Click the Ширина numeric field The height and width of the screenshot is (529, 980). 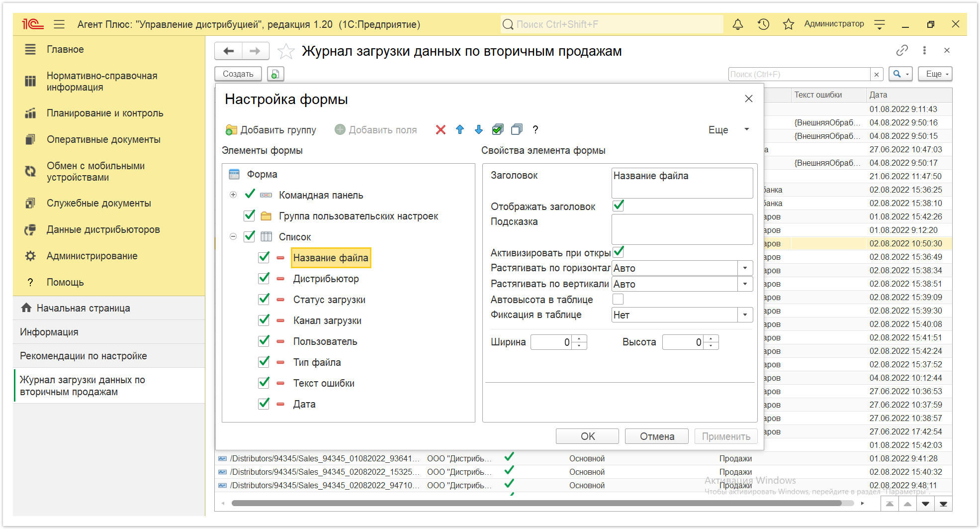[551, 342]
